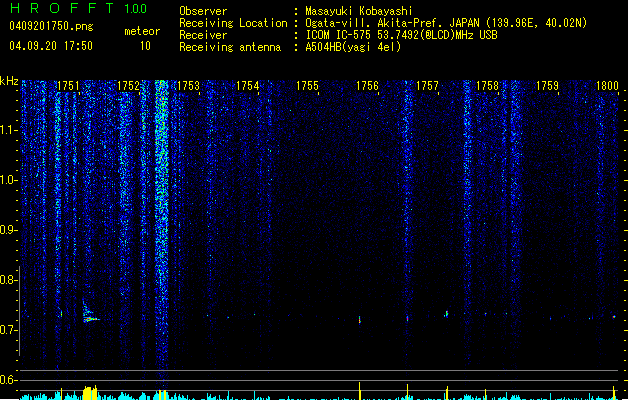This screenshot has width=629, height=400.
Task: Click the meteor echo at 1756
Action: 359,320
